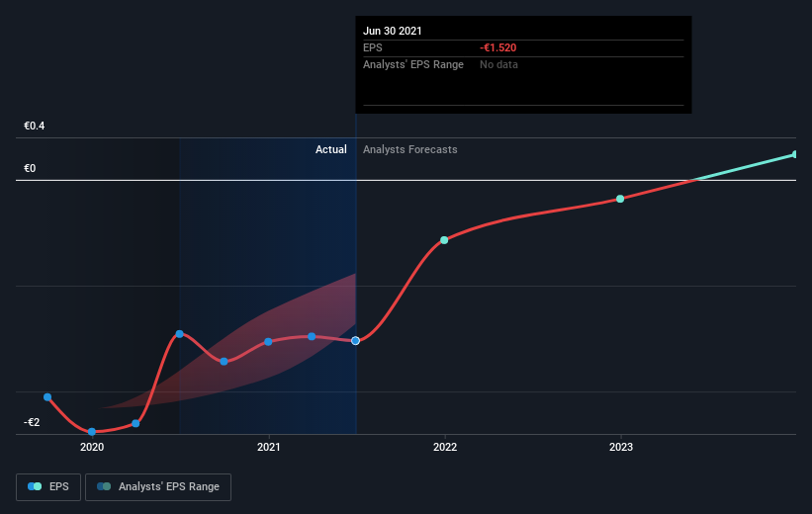Click the EPS data point above 2020 axis label
Screen dimensions: 812x514
[x=92, y=432]
